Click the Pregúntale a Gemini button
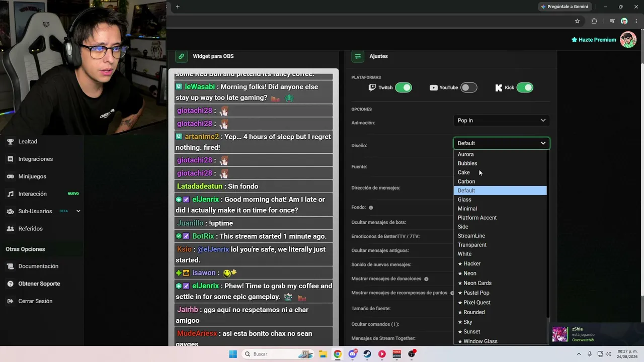This screenshot has height=362, width=644. pos(564,7)
